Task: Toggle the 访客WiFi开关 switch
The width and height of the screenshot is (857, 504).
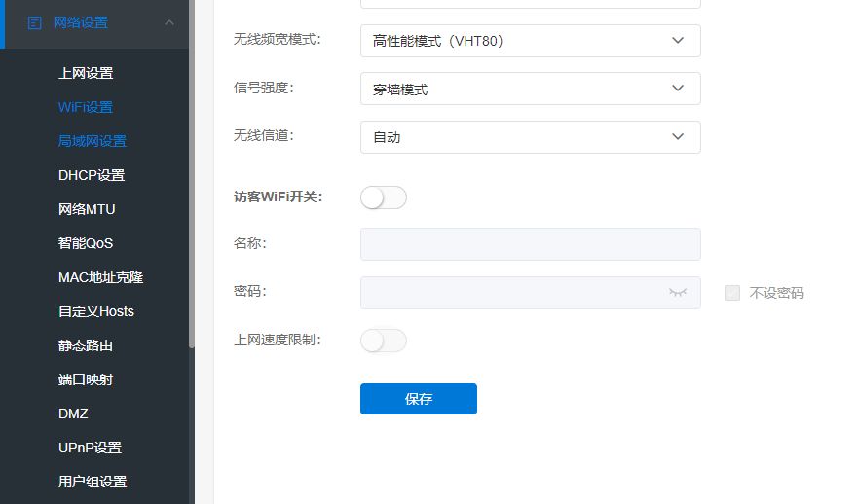Action: 383,198
